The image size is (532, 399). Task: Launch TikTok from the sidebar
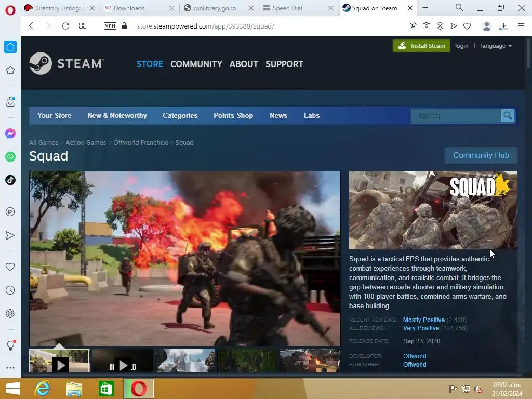pos(10,180)
